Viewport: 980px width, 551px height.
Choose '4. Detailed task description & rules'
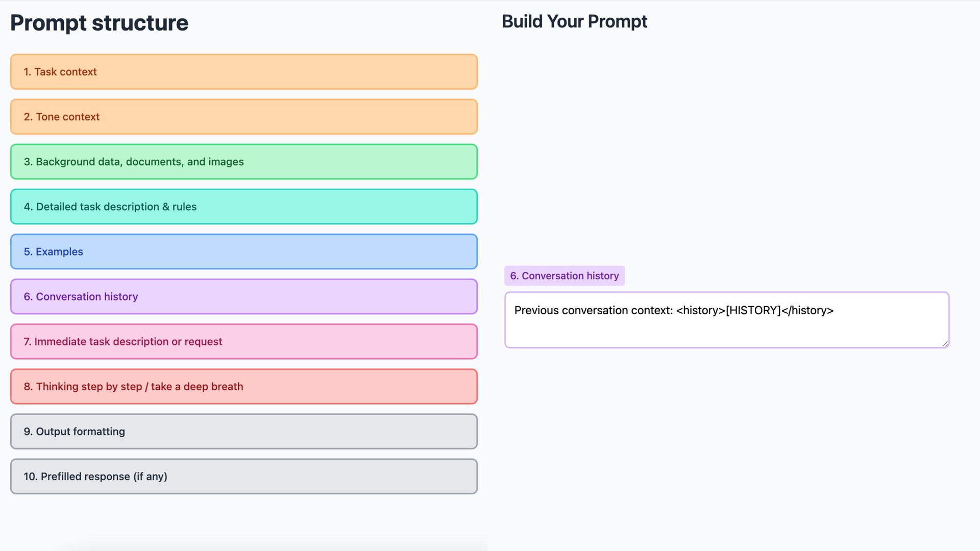(244, 207)
